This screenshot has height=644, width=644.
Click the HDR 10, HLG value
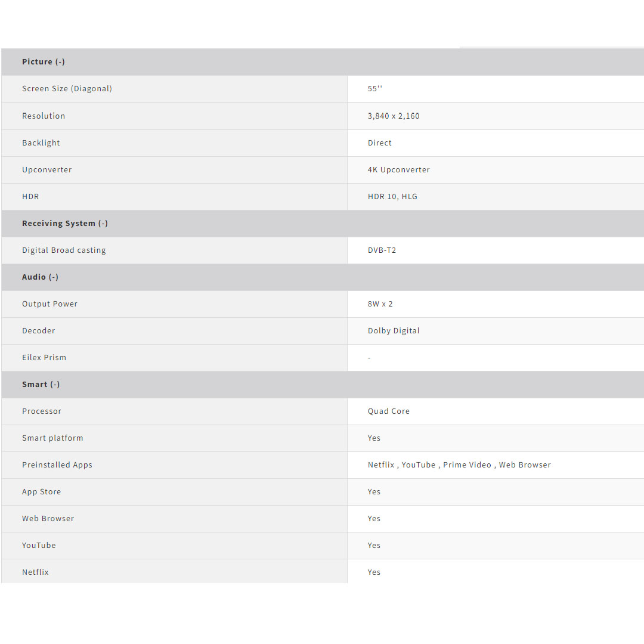[392, 197]
